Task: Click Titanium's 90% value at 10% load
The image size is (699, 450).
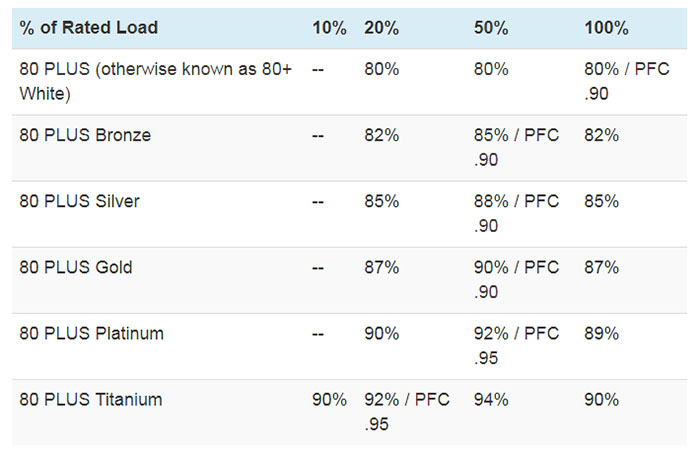Action: pyautogui.click(x=329, y=399)
